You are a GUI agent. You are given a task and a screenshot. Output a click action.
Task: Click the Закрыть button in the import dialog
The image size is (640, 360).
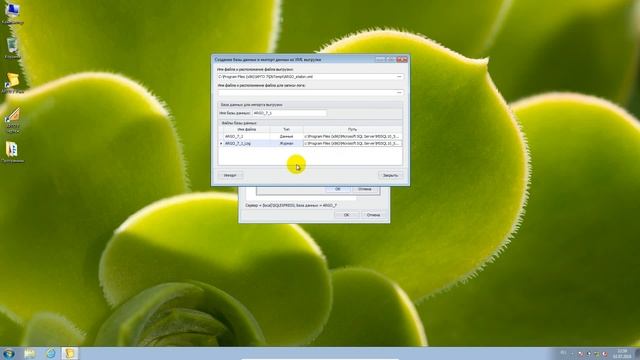(390, 175)
